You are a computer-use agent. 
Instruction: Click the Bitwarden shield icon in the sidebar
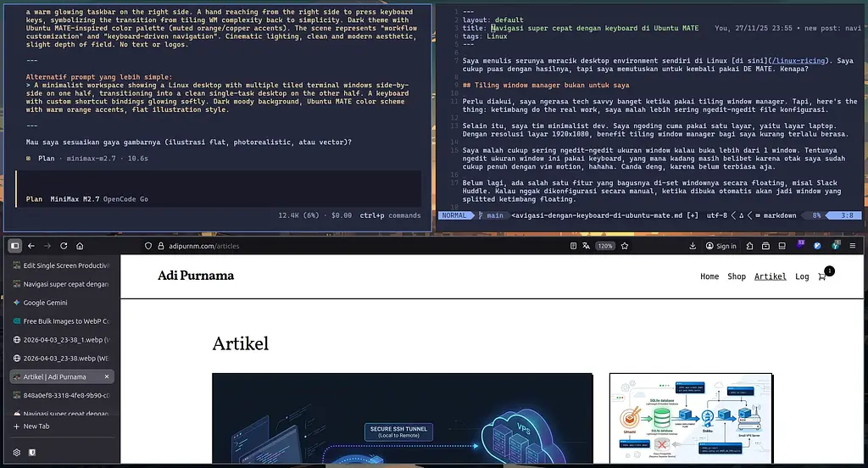coord(32,453)
